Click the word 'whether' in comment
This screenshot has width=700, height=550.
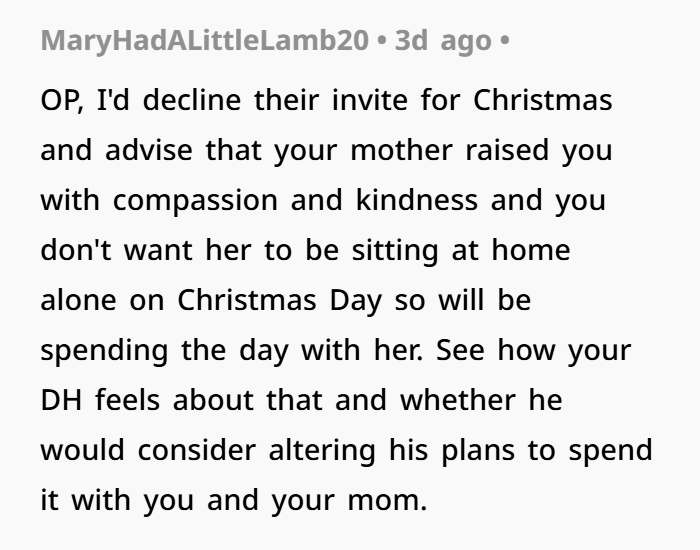point(458,400)
